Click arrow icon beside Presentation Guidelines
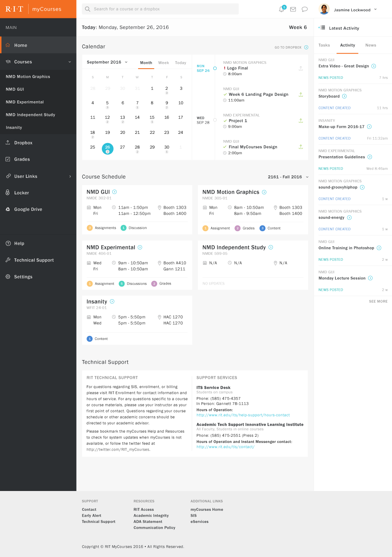This screenshot has height=557, width=392. pos(370,157)
